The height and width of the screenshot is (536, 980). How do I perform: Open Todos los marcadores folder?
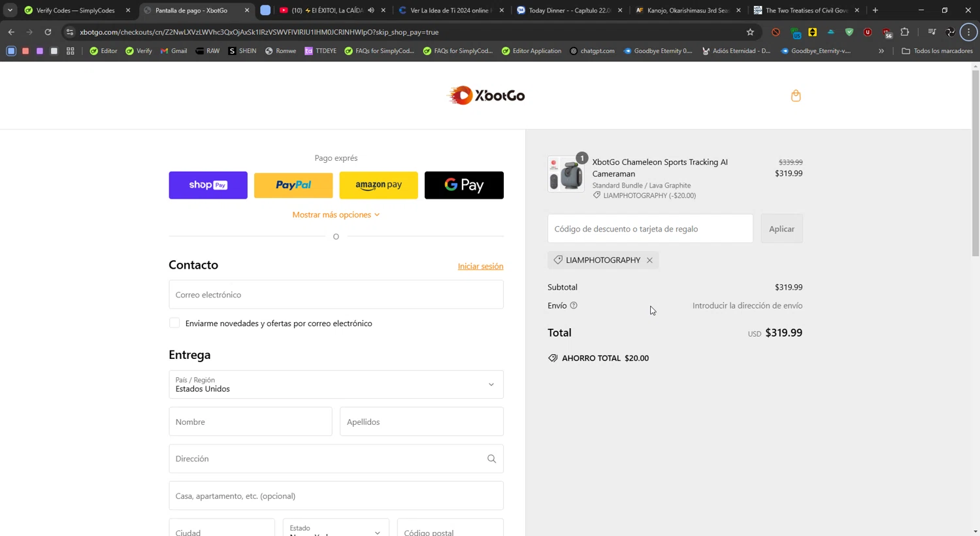pyautogui.click(x=937, y=51)
